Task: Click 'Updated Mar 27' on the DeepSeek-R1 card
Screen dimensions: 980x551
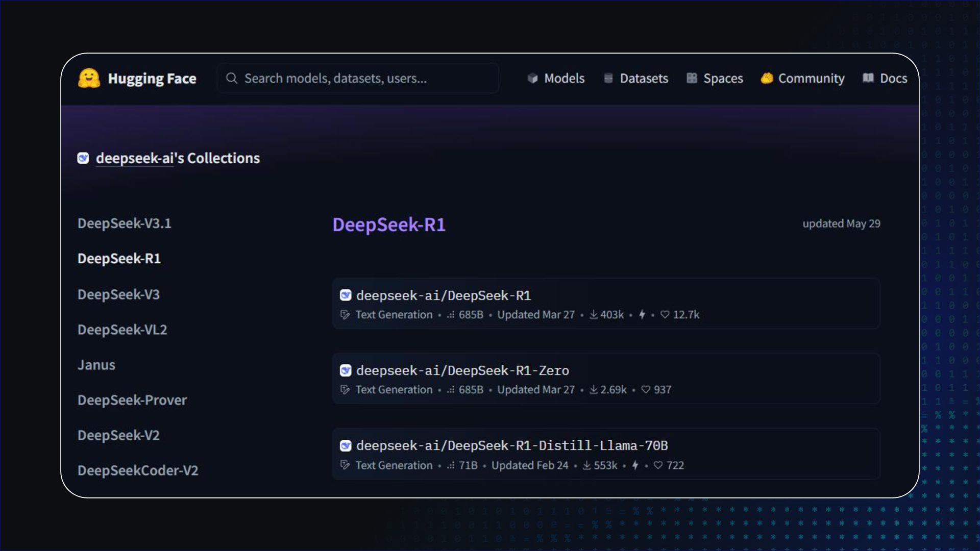Action: (x=536, y=315)
